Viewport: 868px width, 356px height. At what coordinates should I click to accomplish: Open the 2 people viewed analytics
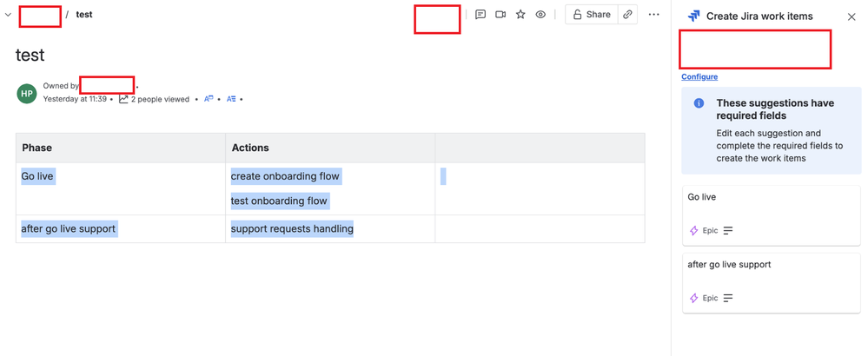pos(155,100)
